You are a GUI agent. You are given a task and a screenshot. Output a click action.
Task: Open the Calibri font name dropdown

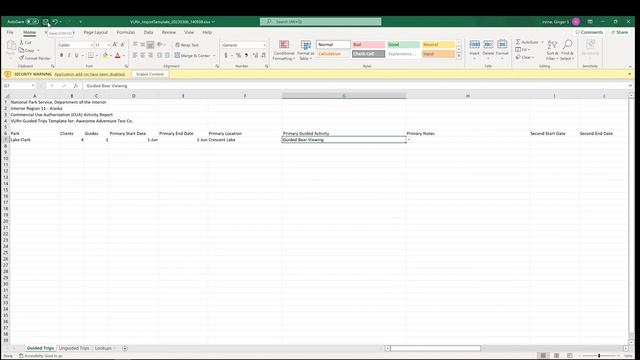click(91, 45)
